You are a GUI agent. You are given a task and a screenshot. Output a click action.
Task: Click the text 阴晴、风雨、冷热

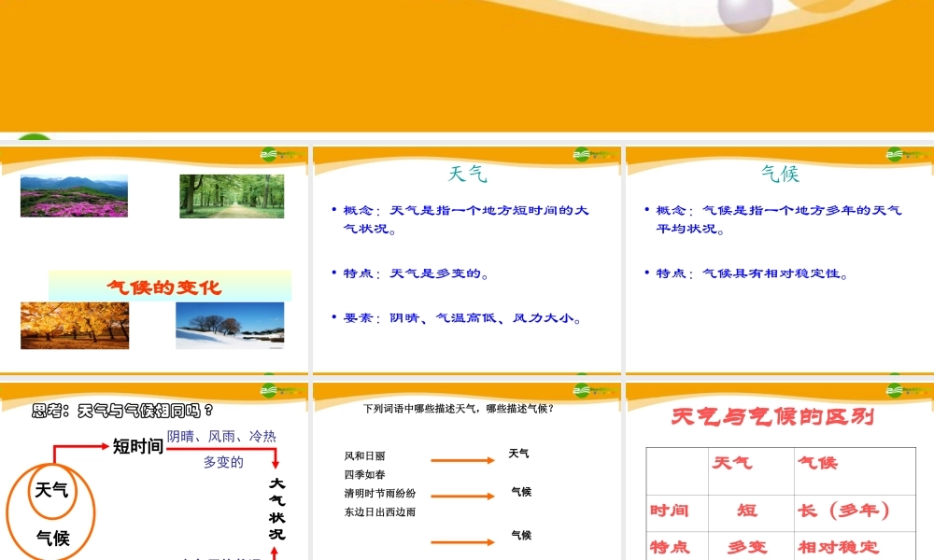221,436
